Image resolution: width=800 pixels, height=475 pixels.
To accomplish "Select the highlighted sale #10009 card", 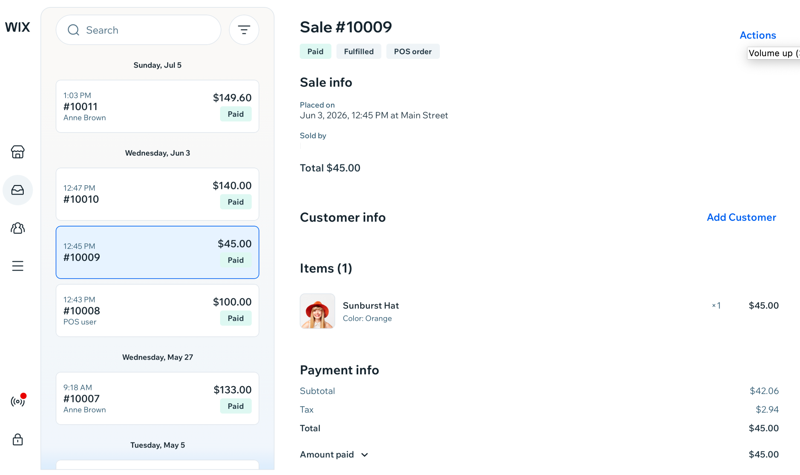I will (x=157, y=252).
